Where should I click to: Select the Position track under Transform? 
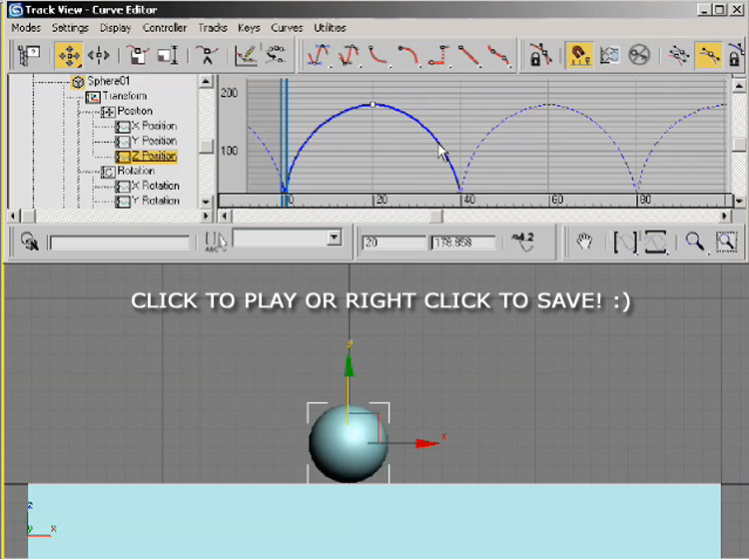point(135,111)
